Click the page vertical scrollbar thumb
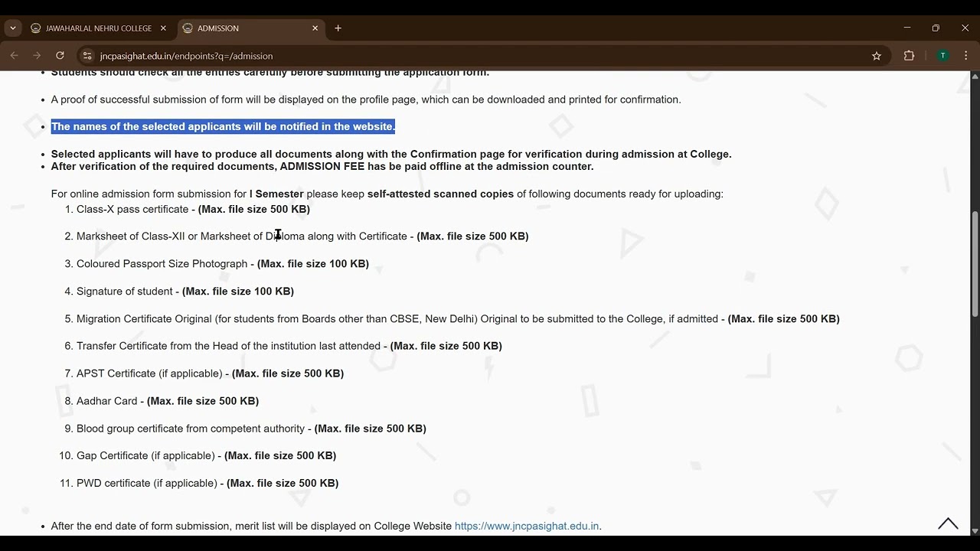Image resolution: width=980 pixels, height=551 pixels. 975,264
